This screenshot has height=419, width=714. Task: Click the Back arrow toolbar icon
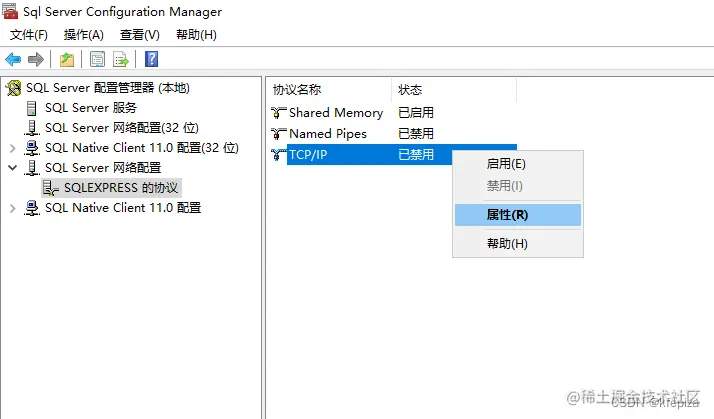pyautogui.click(x=13, y=59)
